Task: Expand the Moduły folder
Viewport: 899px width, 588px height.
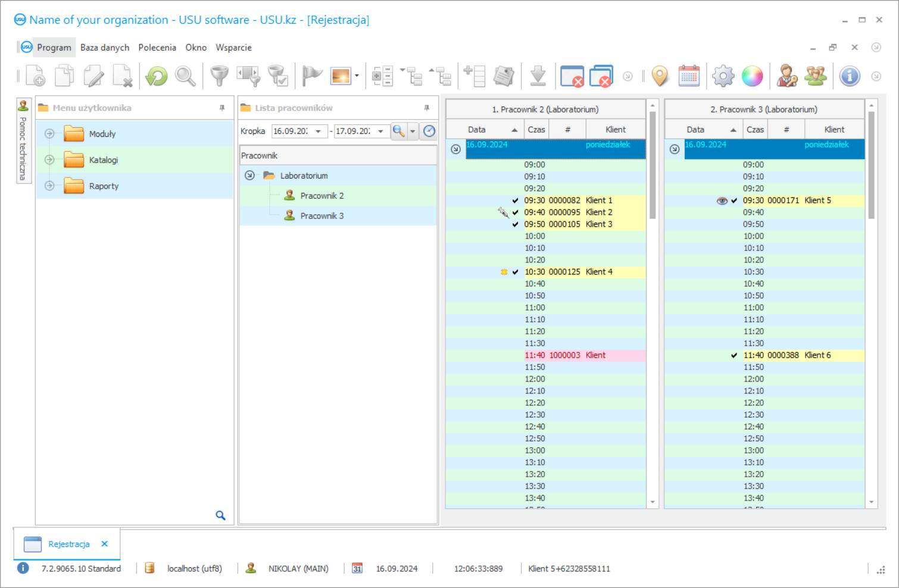Action: pos(49,134)
